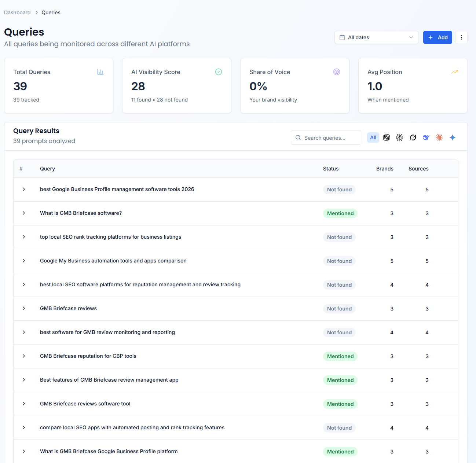Image resolution: width=476 pixels, height=463 pixels.
Task: Click Mentioned badge for 'GMB Briefcase reviews software tool'
Action: 340,404
